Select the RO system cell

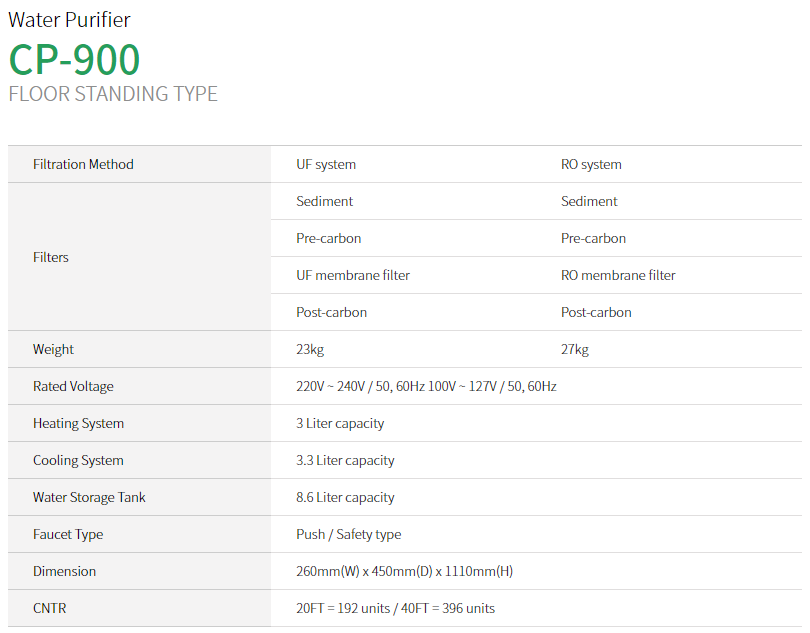pos(591,164)
